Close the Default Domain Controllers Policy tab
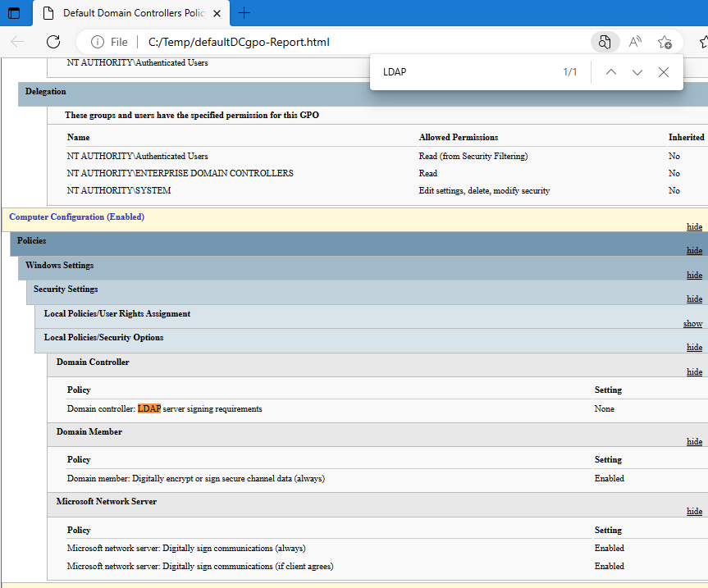This screenshot has width=708, height=588. point(217,14)
